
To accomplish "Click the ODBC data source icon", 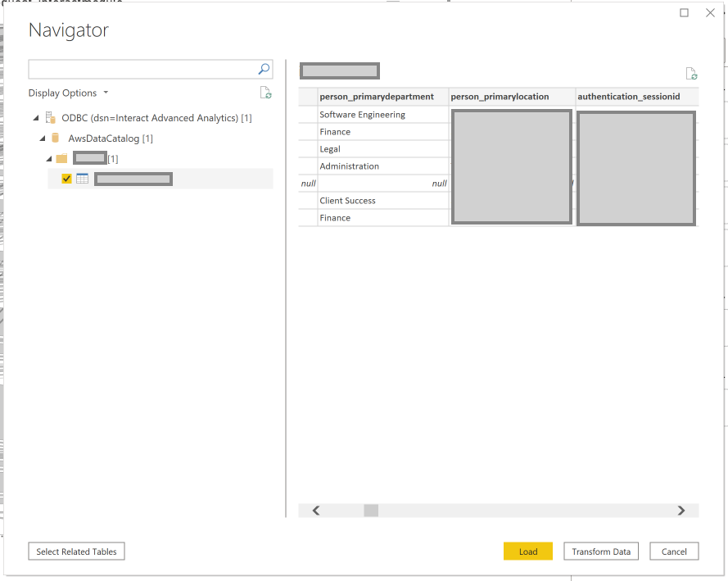I will (51, 118).
